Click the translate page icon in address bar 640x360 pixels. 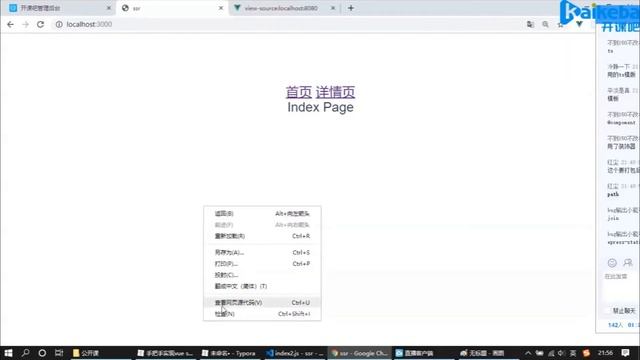tap(530, 24)
